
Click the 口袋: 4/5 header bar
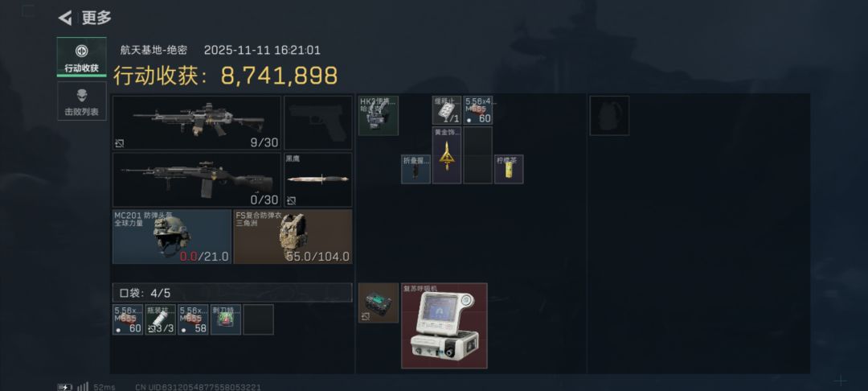(232, 293)
